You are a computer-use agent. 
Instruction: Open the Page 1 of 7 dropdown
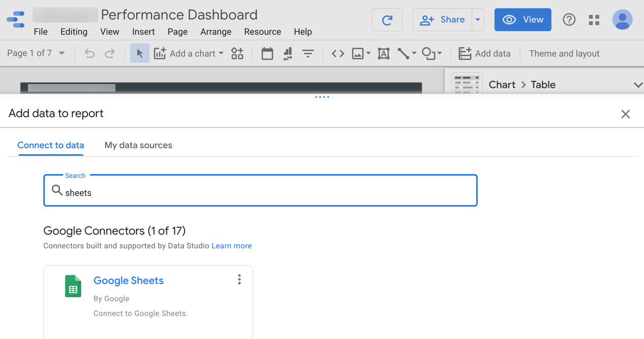(x=36, y=53)
